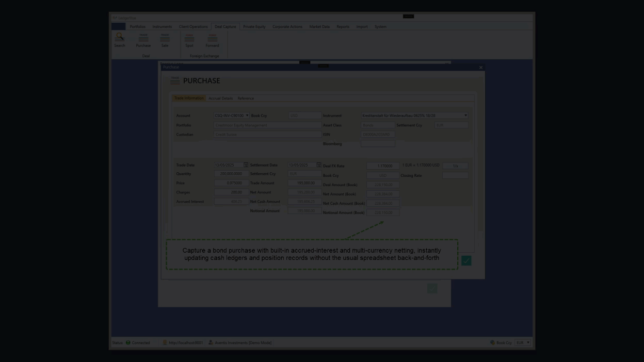Close the Purchase dialog
Viewport: 644px width, 362px height.
480,68
